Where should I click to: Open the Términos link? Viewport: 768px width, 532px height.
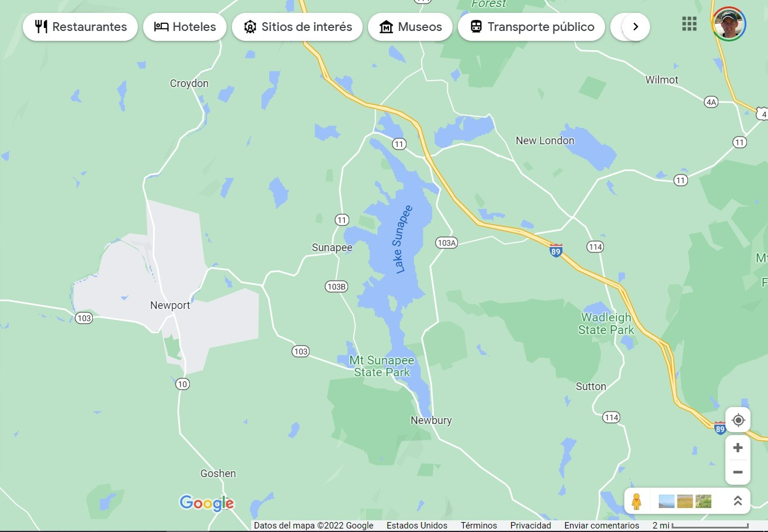[x=478, y=526]
